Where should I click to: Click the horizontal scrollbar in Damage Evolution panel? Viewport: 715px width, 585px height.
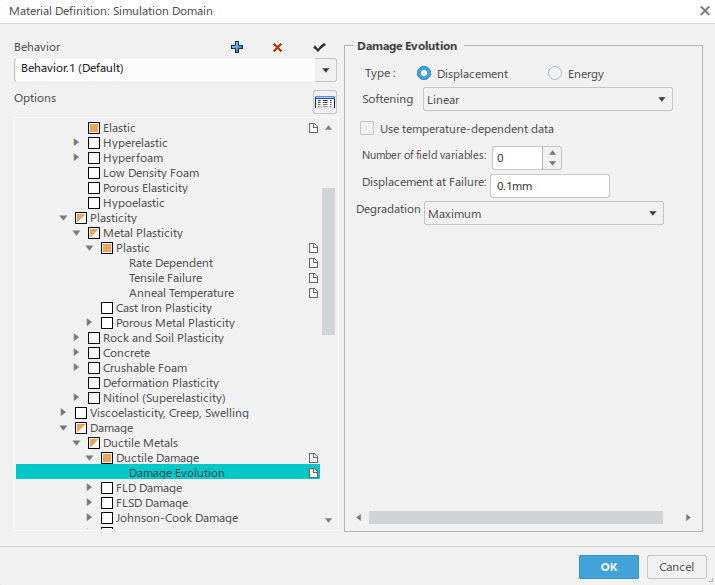click(x=516, y=518)
